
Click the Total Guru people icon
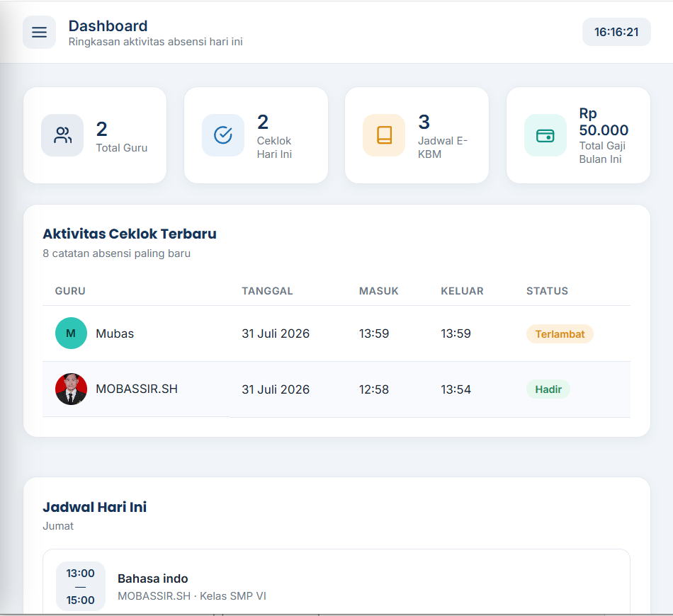[62, 135]
